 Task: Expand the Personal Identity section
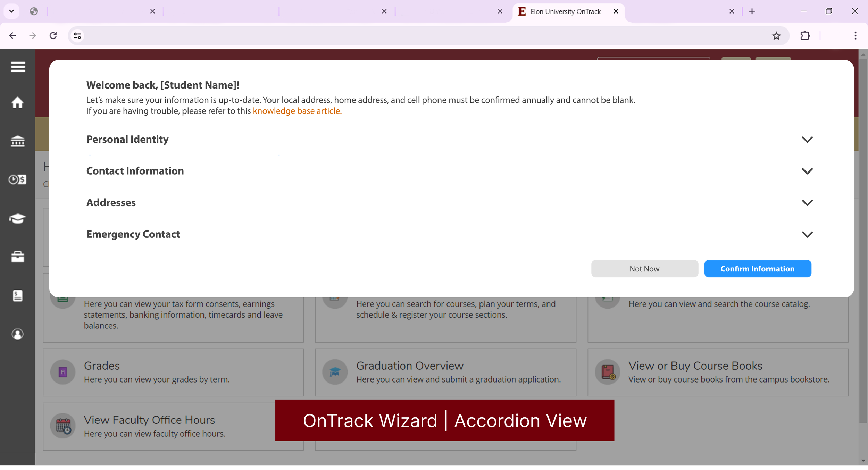pyautogui.click(x=807, y=140)
